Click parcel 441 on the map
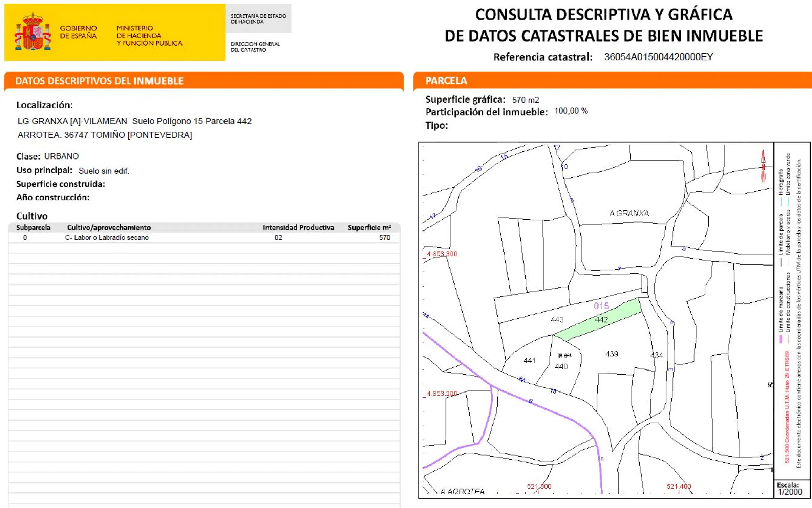The image size is (812, 508). 530,361
